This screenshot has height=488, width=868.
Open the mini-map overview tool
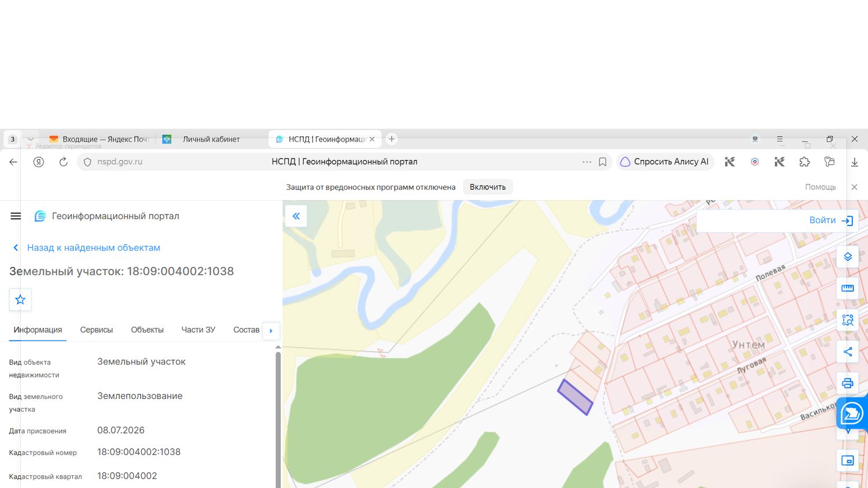coord(847,460)
